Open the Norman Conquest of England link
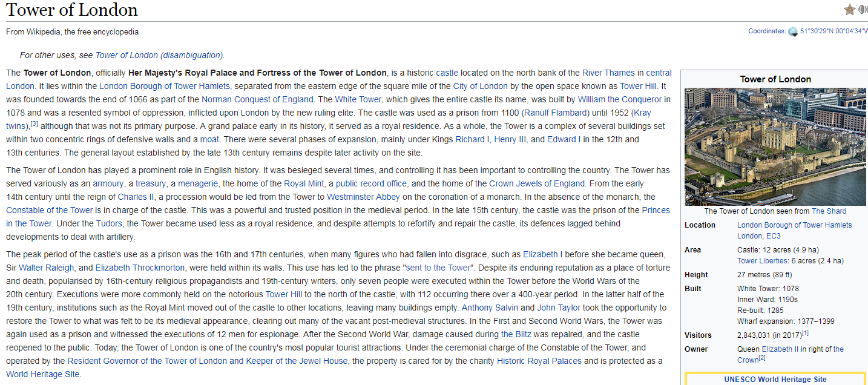 click(257, 99)
